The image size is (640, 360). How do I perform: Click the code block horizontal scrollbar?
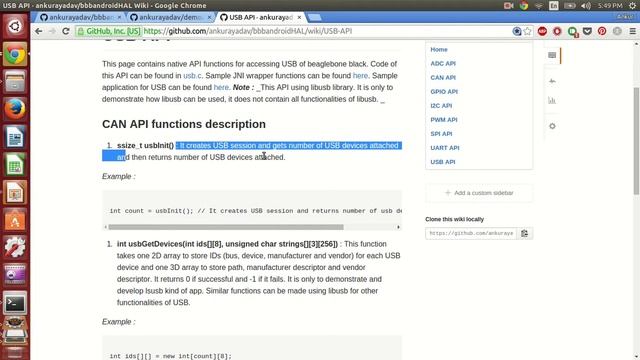226,227
